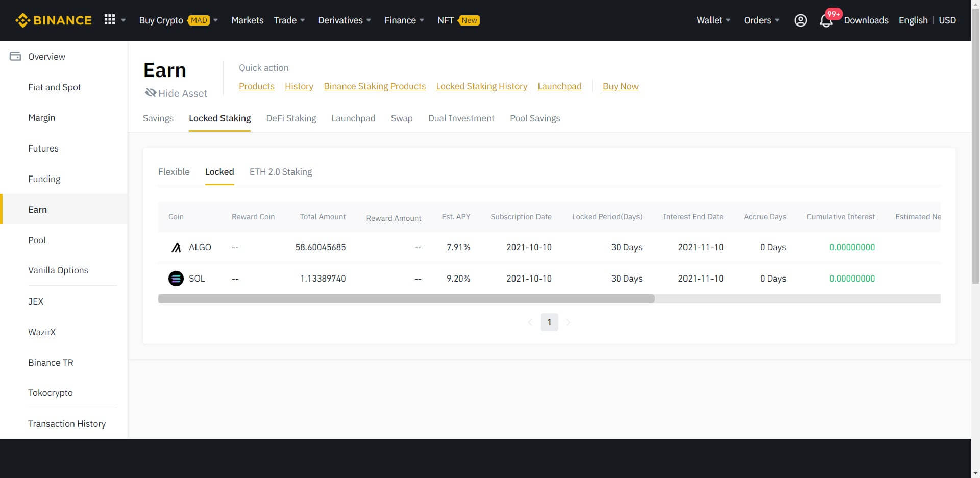Open Locked Staking History link
980x478 pixels.
click(482, 86)
